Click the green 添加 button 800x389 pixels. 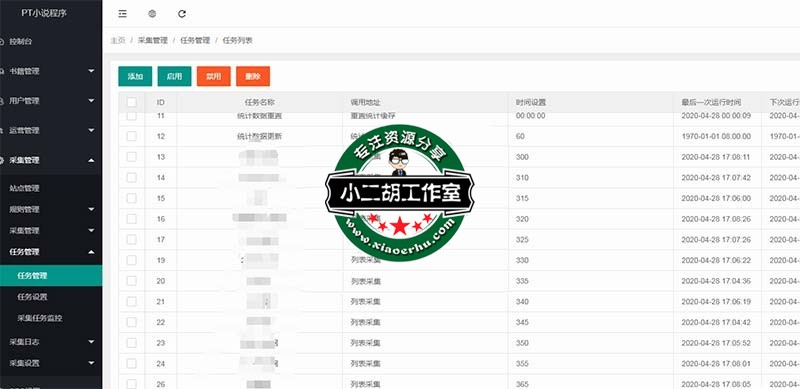(135, 76)
